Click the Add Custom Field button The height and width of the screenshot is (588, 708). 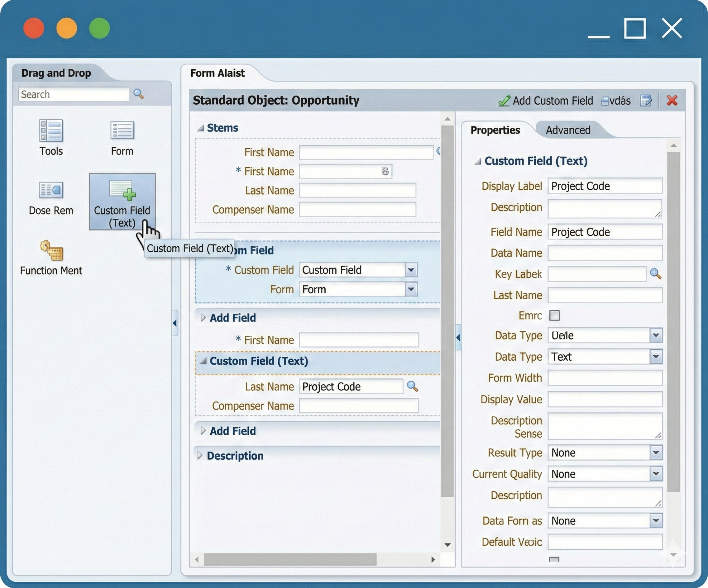pyautogui.click(x=546, y=100)
